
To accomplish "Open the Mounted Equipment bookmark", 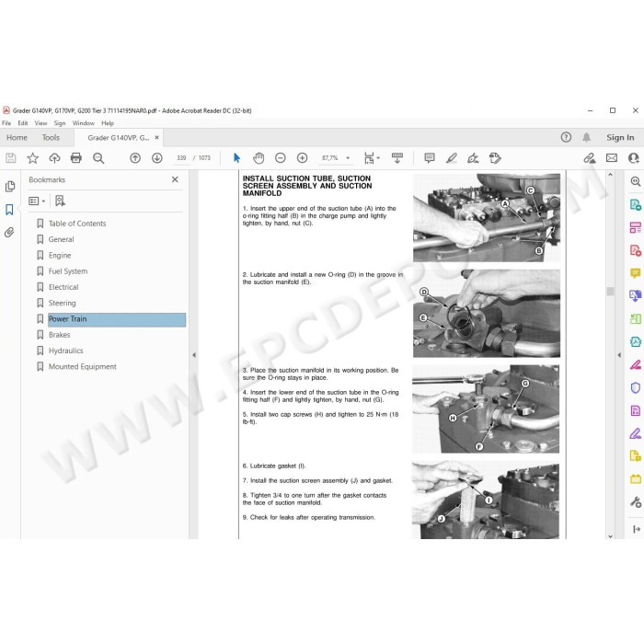I will [x=82, y=367].
